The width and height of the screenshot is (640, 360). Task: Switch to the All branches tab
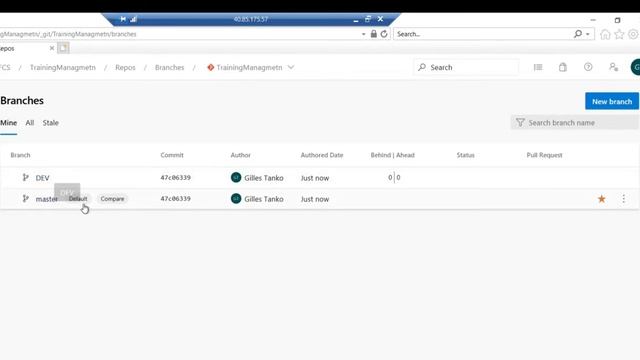tap(30, 123)
